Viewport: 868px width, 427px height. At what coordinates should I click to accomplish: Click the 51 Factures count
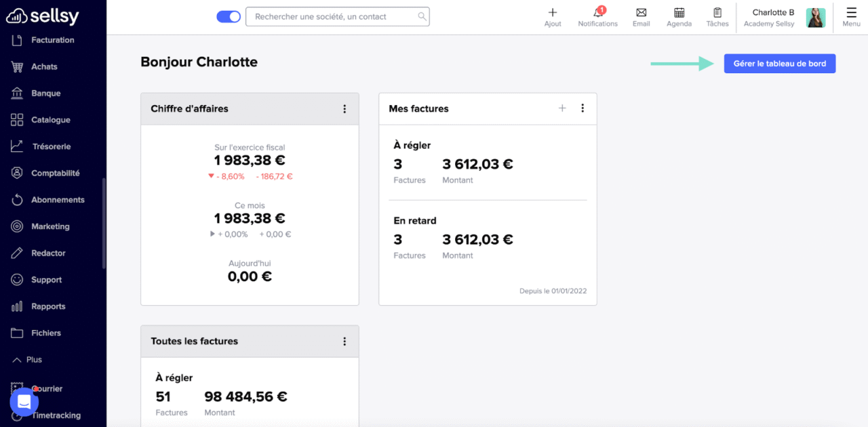point(163,397)
